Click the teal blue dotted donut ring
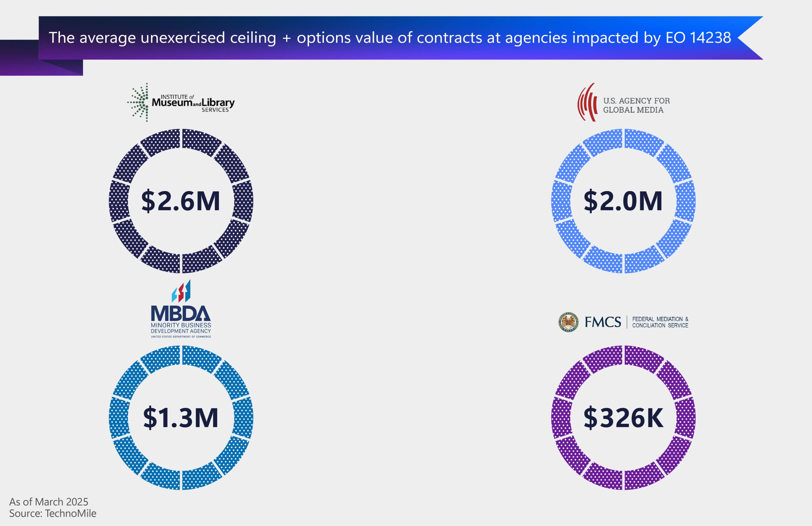Image resolution: width=812 pixels, height=526 pixels. 119,418
